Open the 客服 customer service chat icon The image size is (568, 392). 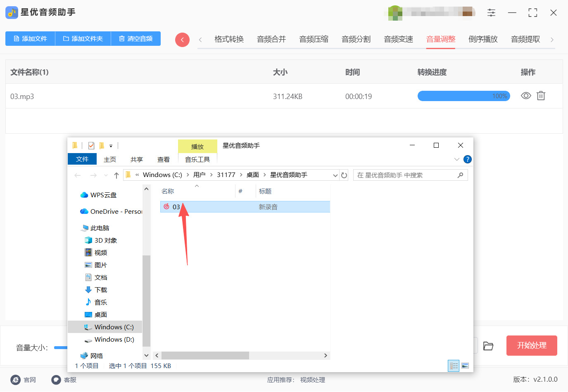56,380
